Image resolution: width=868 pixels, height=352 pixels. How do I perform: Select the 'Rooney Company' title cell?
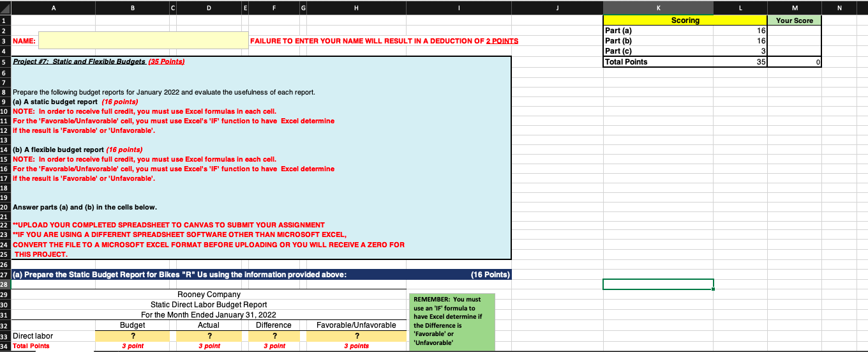(209, 295)
